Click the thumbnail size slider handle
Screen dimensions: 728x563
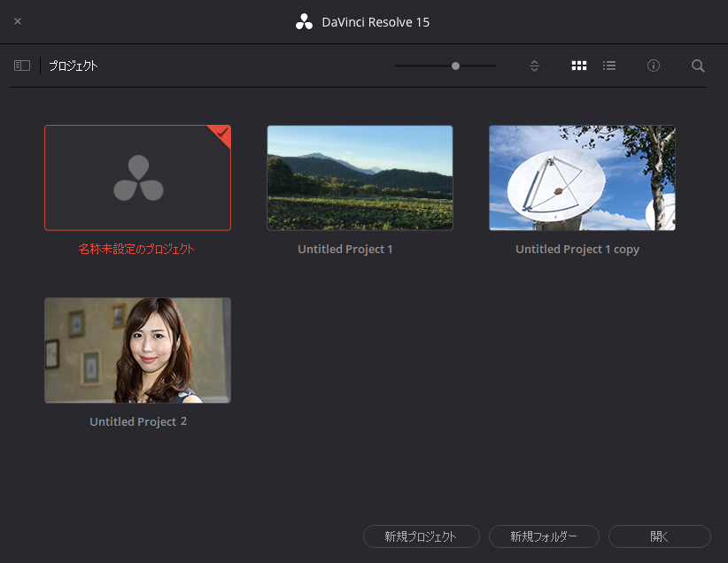pyautogui.click(x=454, y=66)
